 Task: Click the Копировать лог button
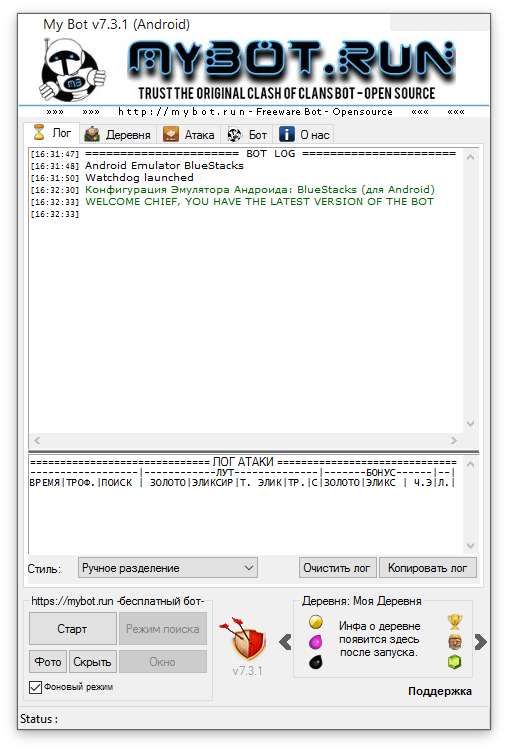click(428, 568)
